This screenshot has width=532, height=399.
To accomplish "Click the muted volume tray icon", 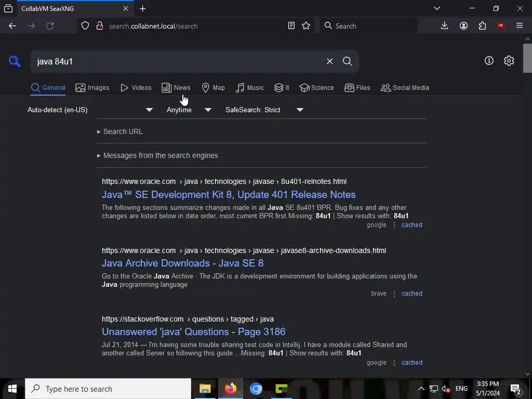I will (446, 389).
